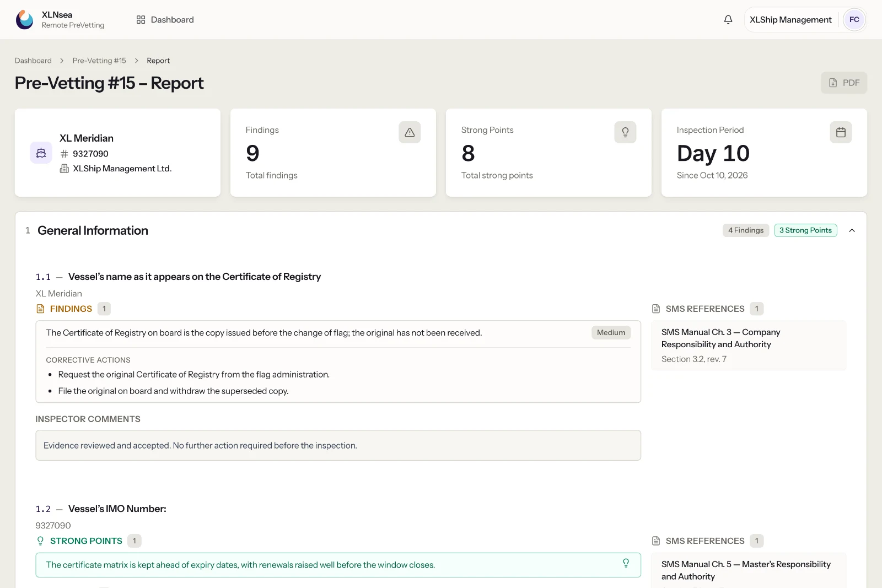Click the inspector comments text box
Image resolution: width=882 pixels, height=588 pixels.
(338, 445)
